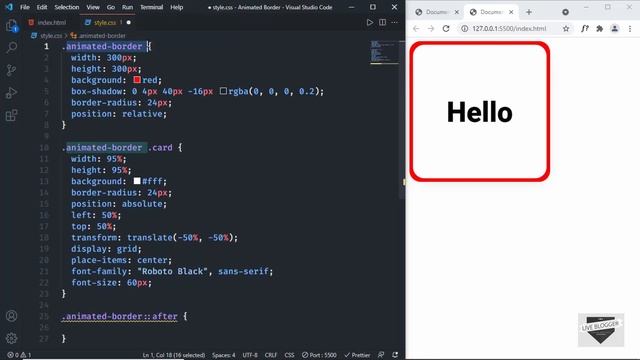Switch to index.html editor tab
Image resolution: width=640 pixels, height=360 pixels.
(47, 22)
